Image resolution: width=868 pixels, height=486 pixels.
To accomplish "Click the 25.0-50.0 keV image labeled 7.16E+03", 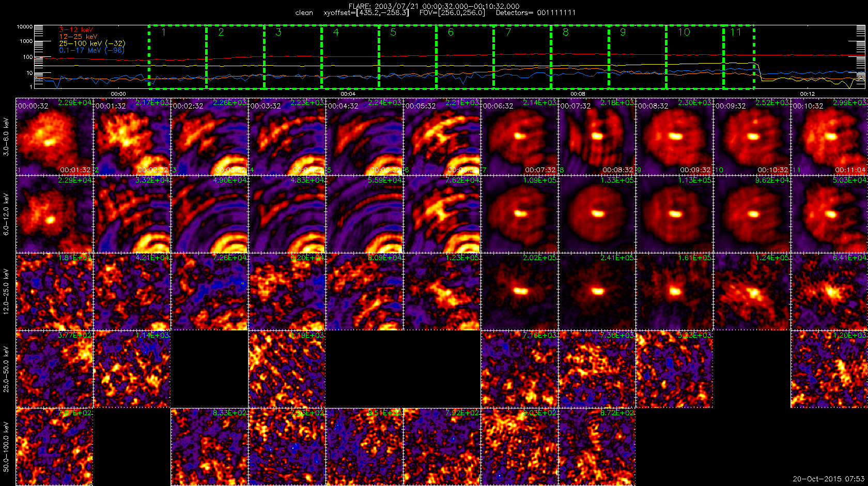I will pyautogui.click(x=519, y=369).
